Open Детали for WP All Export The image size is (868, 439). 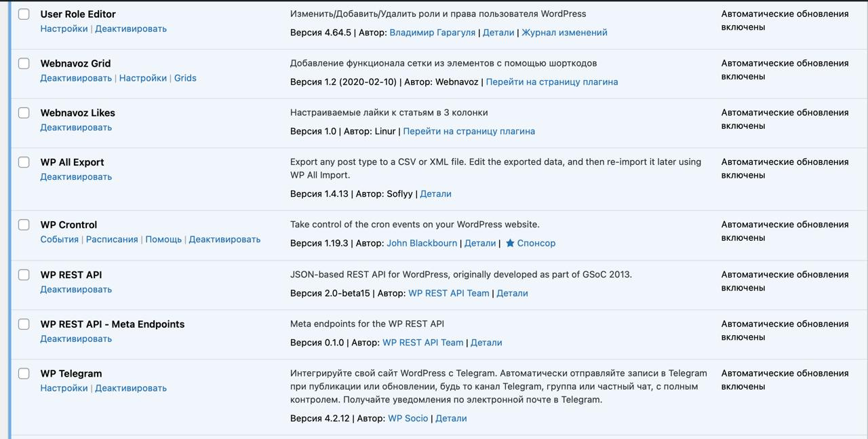(x=435, y=194)
